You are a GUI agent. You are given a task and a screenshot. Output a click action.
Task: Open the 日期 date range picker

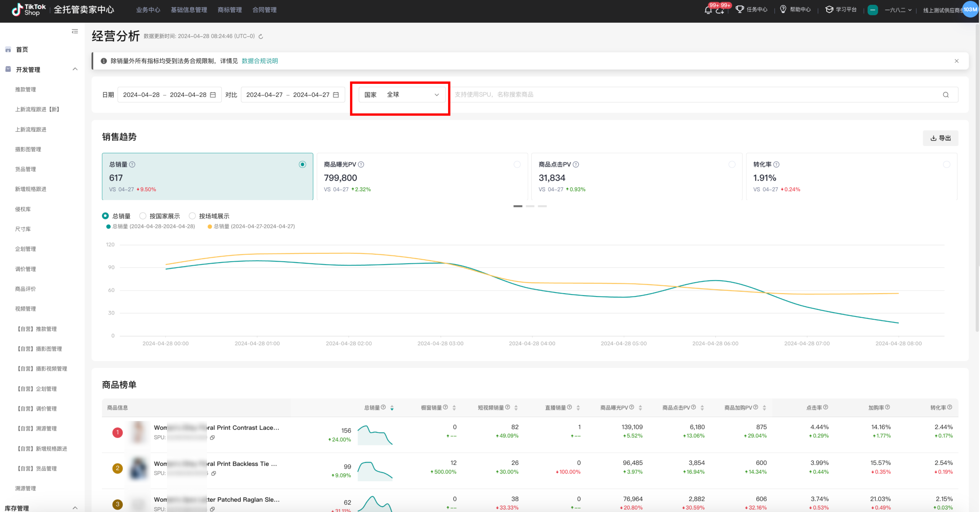[170, 95]
